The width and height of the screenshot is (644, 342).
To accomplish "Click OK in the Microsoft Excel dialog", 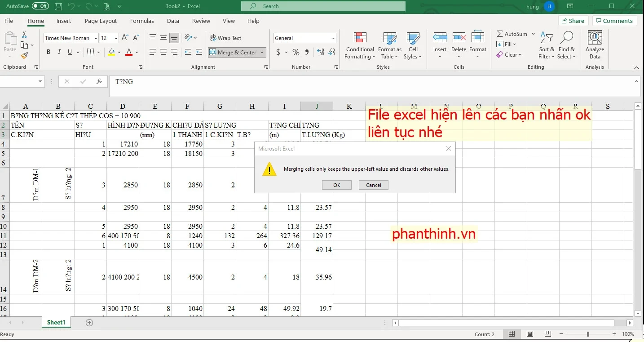I will coord(337,185).
